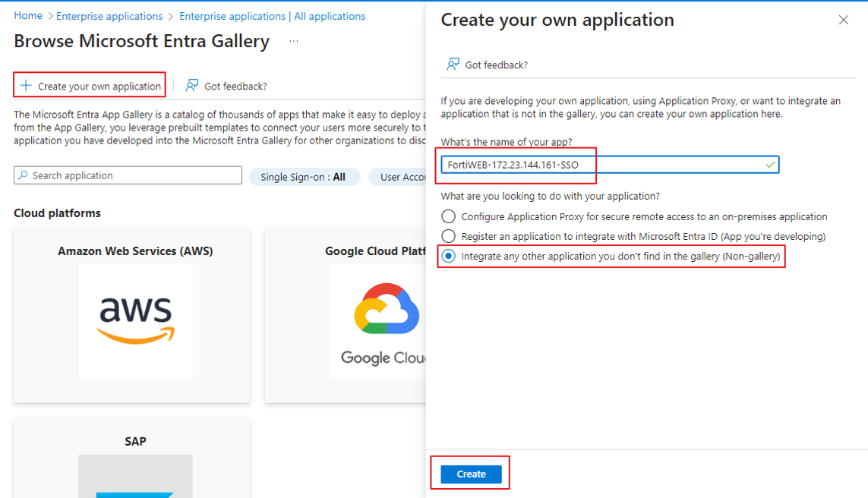Click Got feedback? in gallery toolbar

coord(236,87)
